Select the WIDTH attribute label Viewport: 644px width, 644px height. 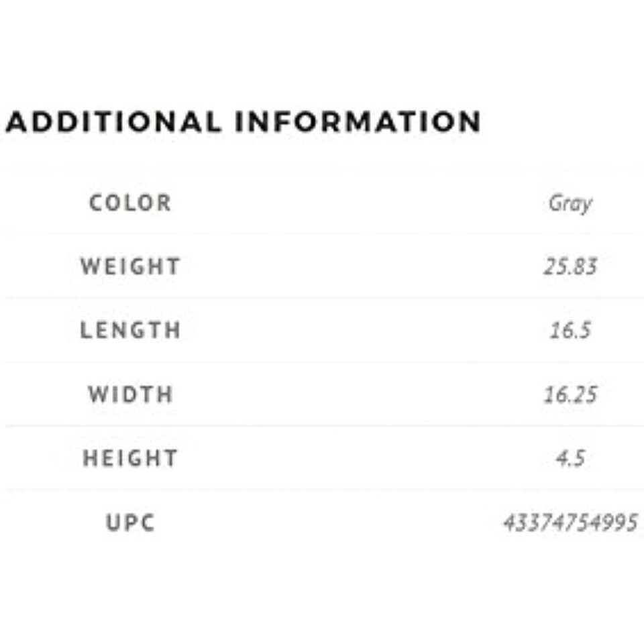pyautogui.click(x=130, y=394)
